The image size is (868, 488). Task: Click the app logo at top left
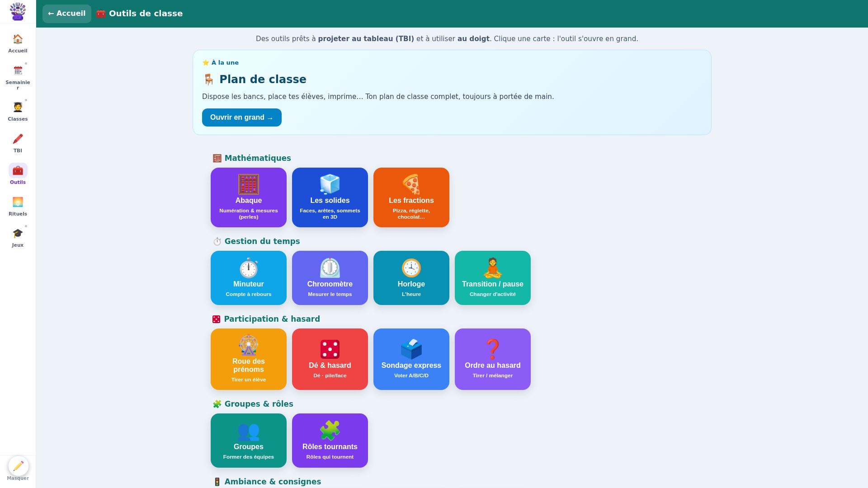pos(18,12)
